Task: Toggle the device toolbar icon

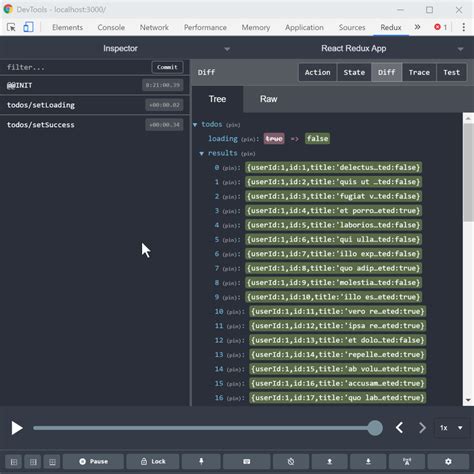Action: (x=28, y=27)
